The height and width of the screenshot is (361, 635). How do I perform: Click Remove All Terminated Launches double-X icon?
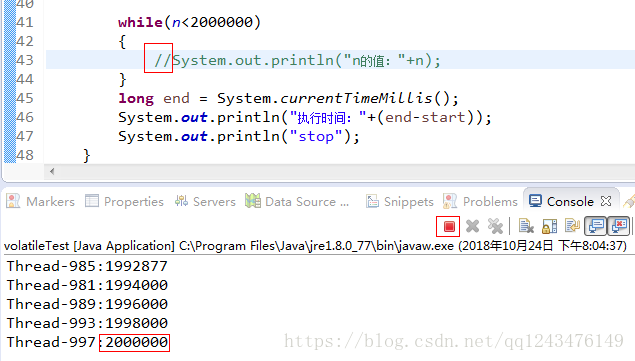click(x=495, y=226)
